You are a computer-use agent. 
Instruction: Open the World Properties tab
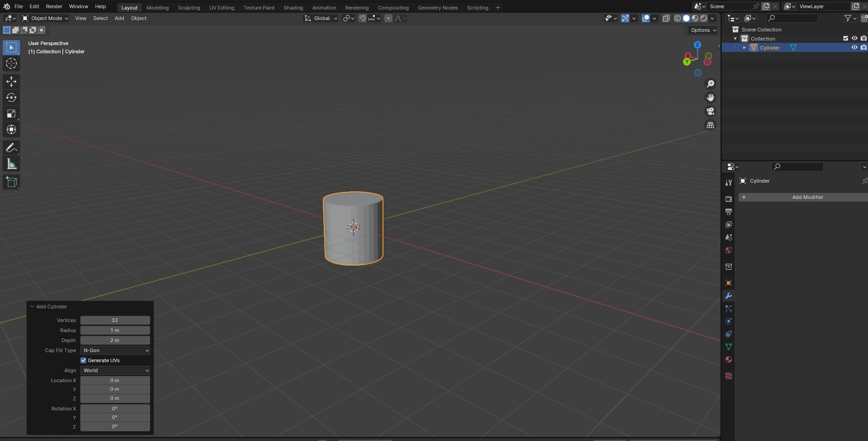coord(729,250)
